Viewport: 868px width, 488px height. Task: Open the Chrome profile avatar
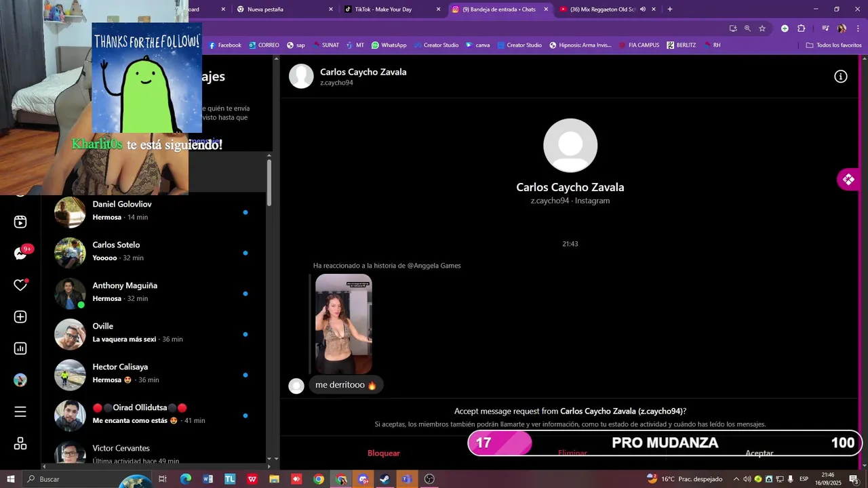(842, 28)
